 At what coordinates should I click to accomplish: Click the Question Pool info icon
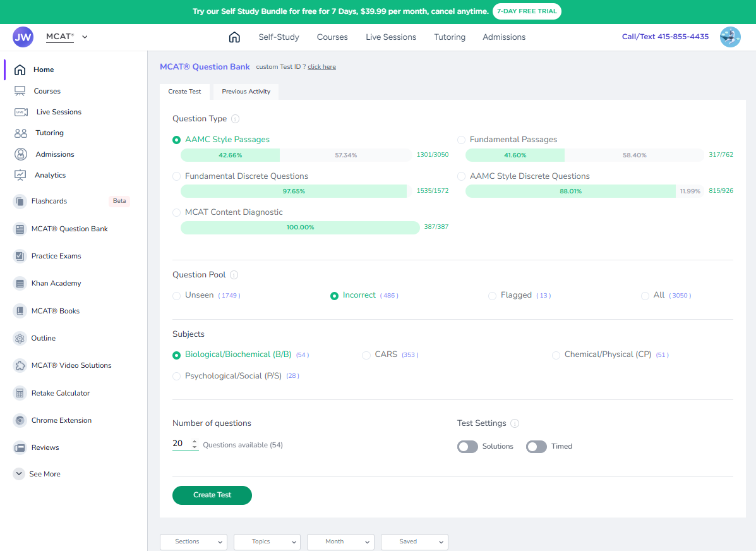point(234,275)
